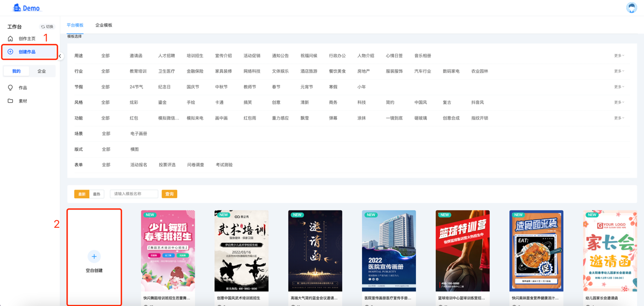Filter 表单 by 活动报名
The height and width of the screenshot is (306, 644).
(139, 165)
